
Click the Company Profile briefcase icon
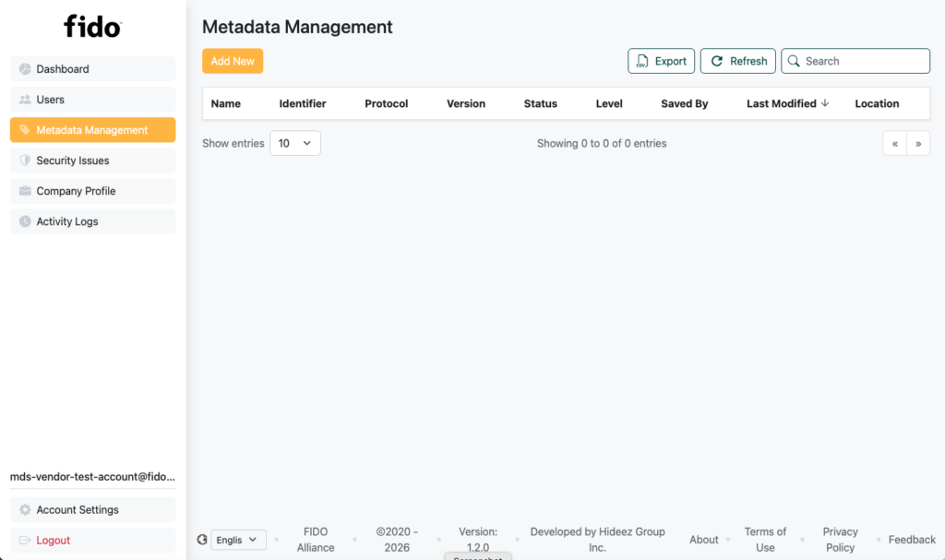[x=25, y=190]
